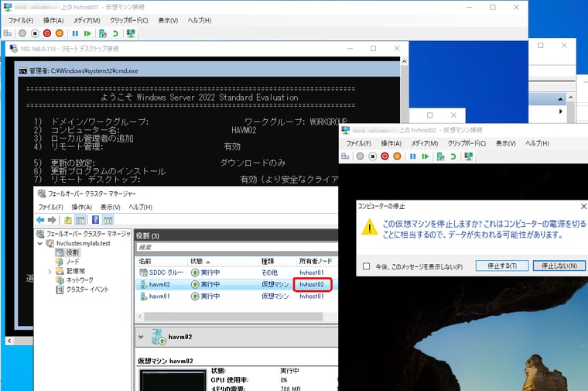Viewport: 588px width, 391px height.
Task: Open 表示(V) menu in hvhost02 window
Action: (505, 143)
